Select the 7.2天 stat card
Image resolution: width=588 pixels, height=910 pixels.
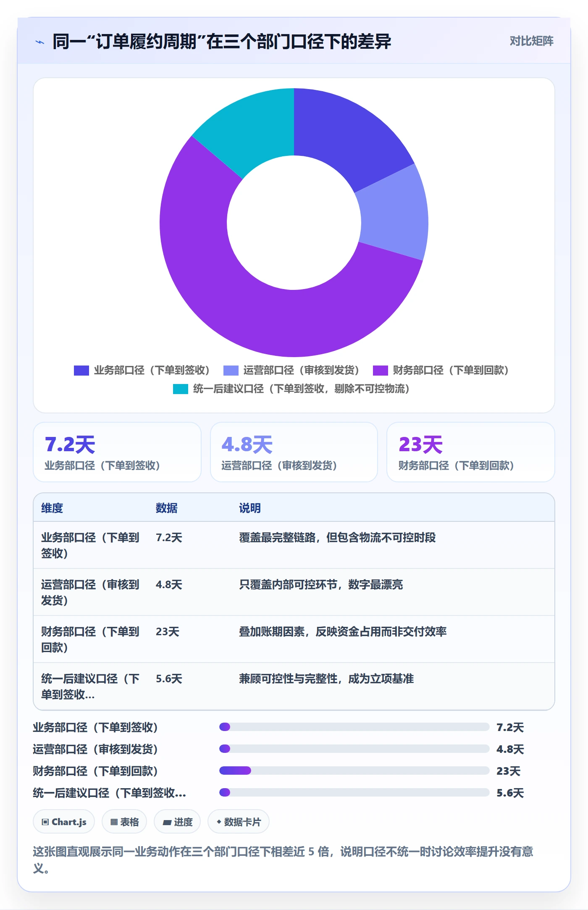coord(117,452)
